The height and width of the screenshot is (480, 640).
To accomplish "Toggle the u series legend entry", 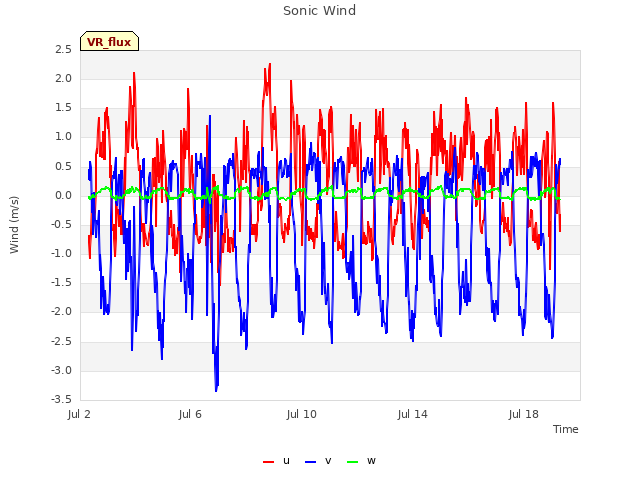I will [277, 461].
